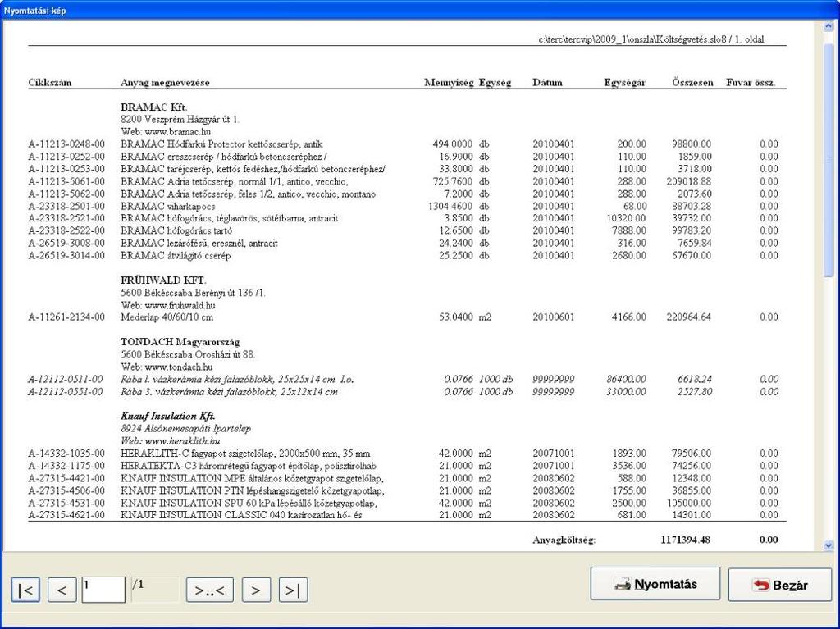840x629 pixels.
Task: Click the page number input field
Action: click(103, 590)
